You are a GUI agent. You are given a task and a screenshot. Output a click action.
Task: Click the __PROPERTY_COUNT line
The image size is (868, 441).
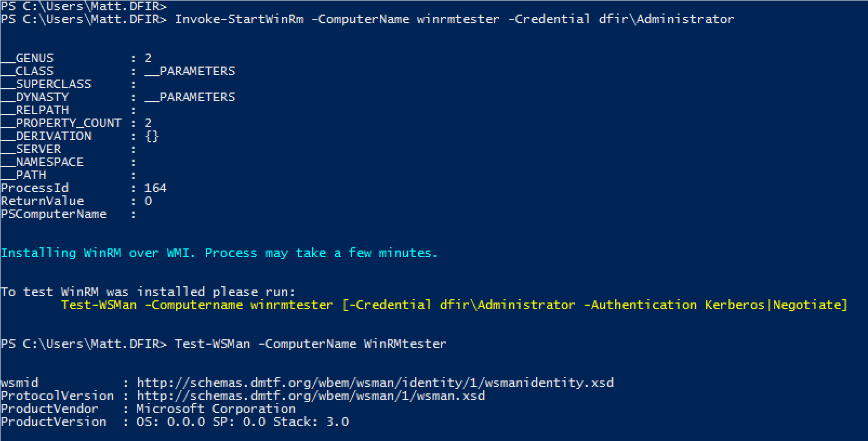(x=76, y=123)
